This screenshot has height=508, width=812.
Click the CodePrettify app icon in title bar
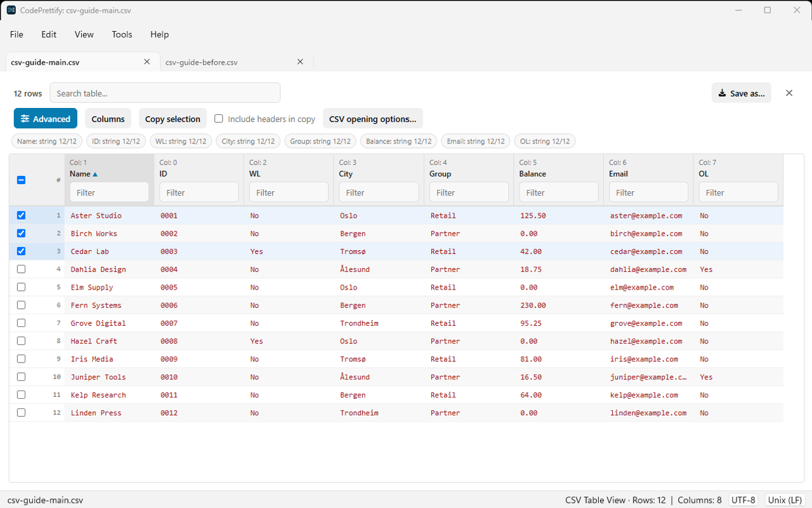click(x=11, y=10)
